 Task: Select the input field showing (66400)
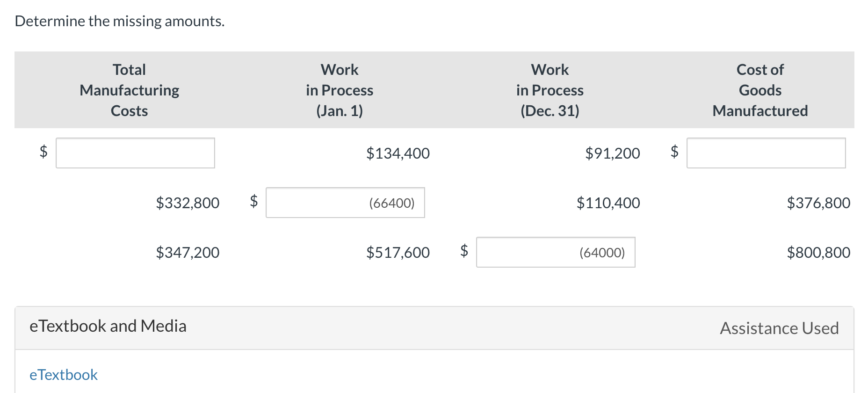click(x=345, y=203)
